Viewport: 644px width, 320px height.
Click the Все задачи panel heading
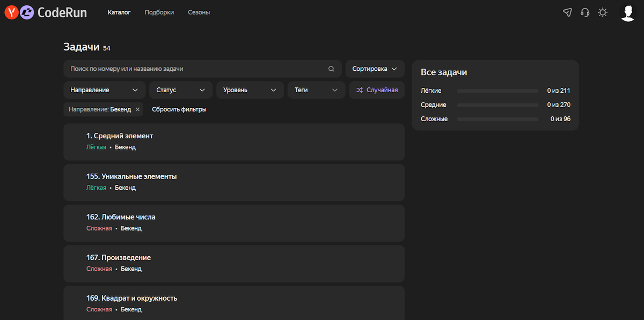(444, 72)
